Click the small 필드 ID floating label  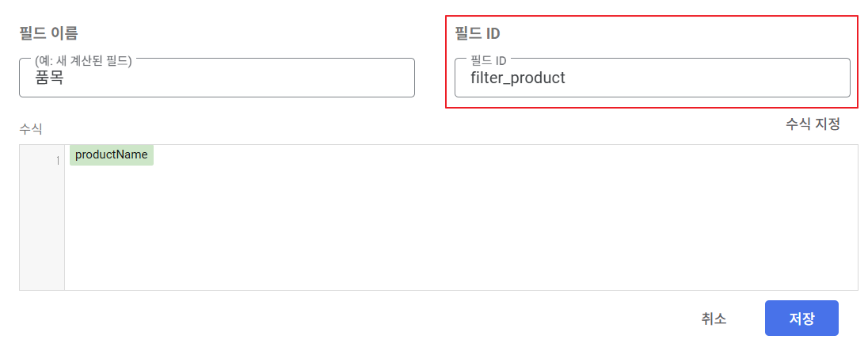coord(488,61)
